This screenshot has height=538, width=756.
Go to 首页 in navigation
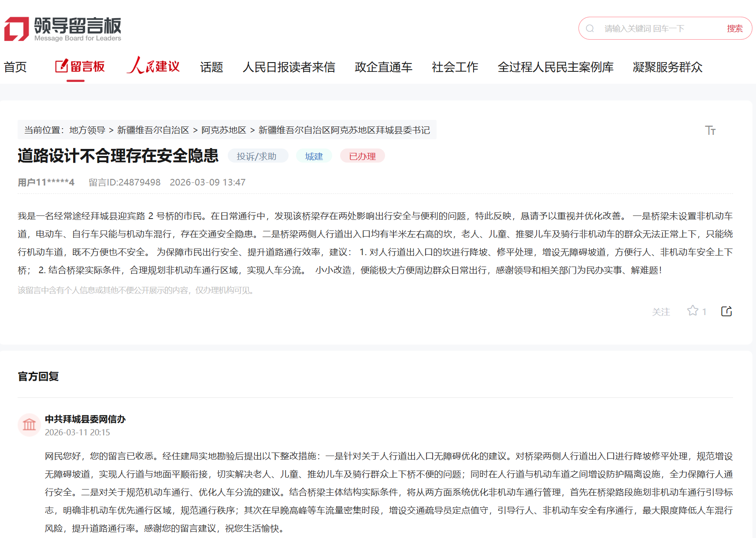[15, 67]
